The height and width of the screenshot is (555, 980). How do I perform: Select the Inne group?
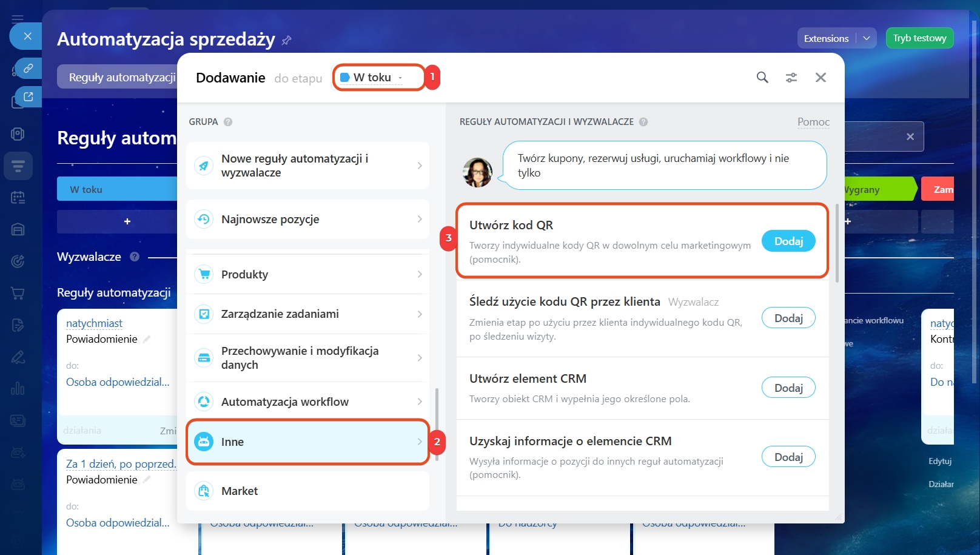coord(307,442)
